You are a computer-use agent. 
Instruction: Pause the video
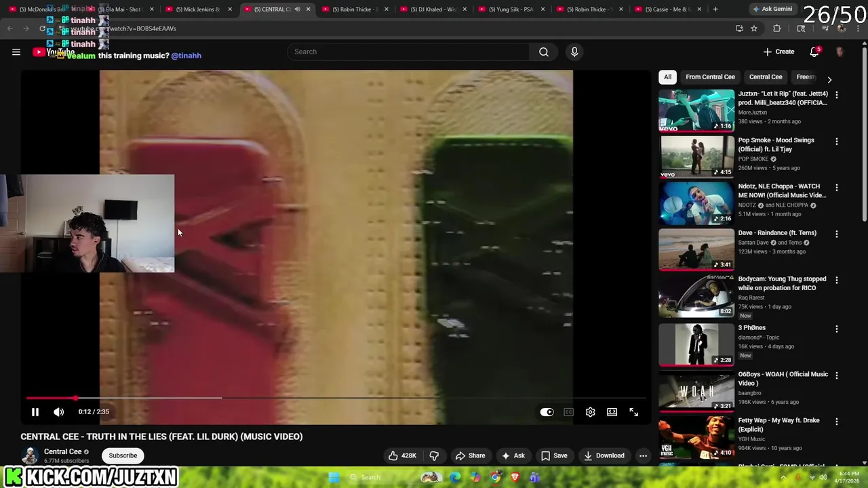point(35,412)
